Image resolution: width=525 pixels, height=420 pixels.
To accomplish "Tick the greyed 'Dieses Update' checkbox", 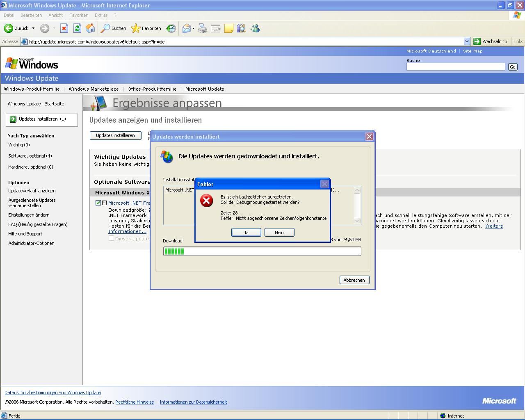I will pyautogui.click(x=111, y=238).
